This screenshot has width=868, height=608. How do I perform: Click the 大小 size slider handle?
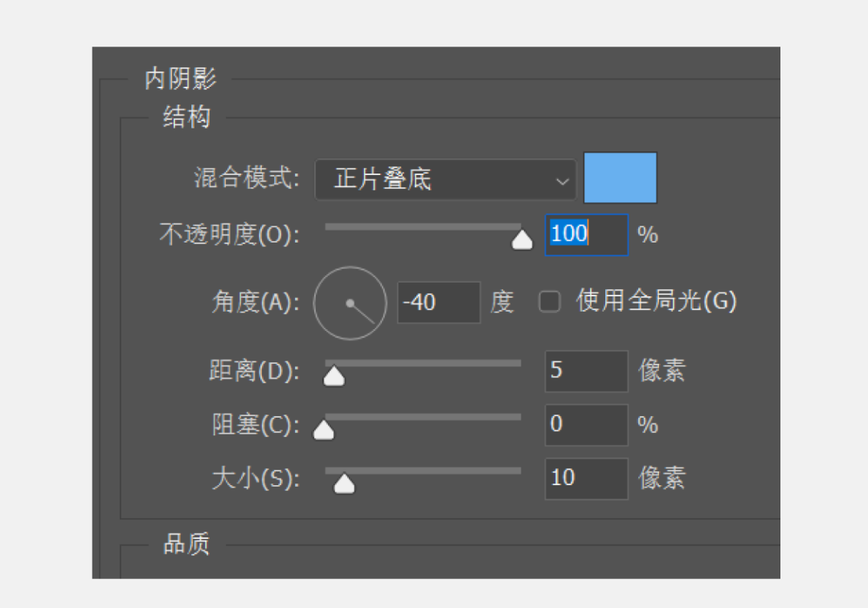[x=344, y=484]
